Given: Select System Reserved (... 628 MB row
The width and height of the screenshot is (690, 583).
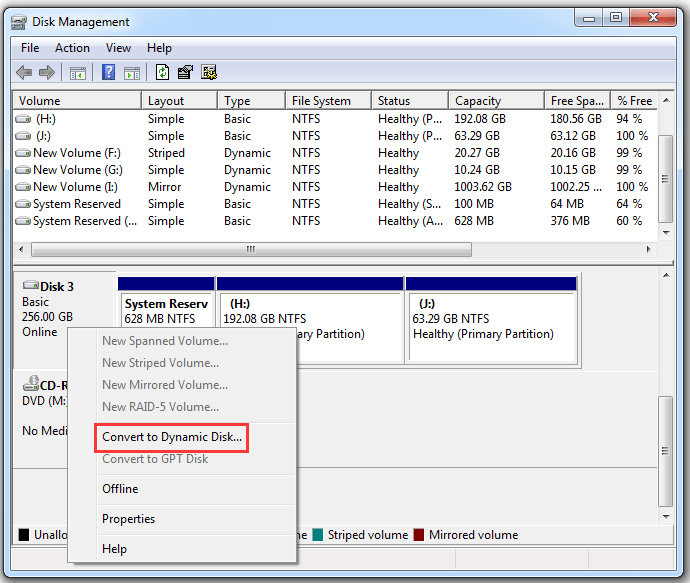Looking at the screenshot, I should coord(335,221).
